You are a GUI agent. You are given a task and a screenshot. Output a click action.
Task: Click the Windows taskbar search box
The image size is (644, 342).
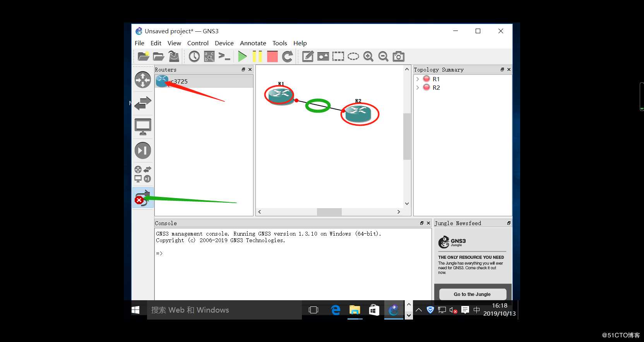pyautogui.click(x=224, y=310)
